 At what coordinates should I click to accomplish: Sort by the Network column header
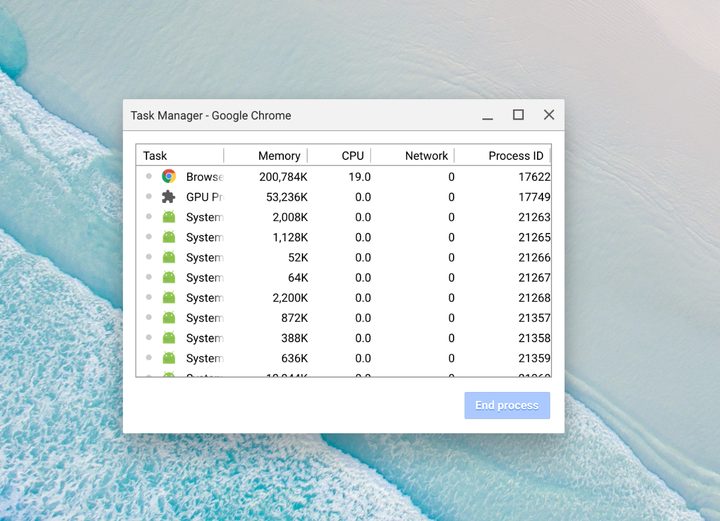413,156
